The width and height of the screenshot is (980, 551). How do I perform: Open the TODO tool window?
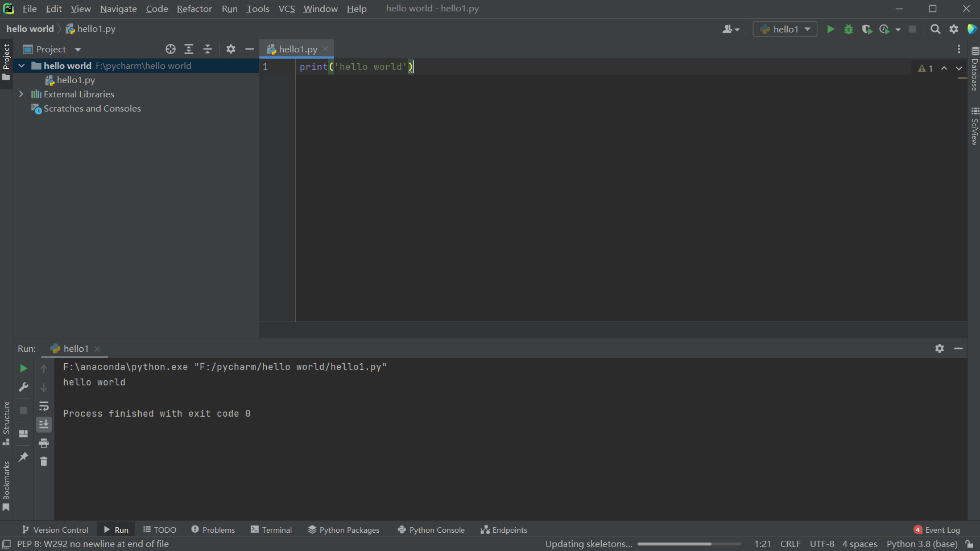pyautogui.click(x=160, y=530)
